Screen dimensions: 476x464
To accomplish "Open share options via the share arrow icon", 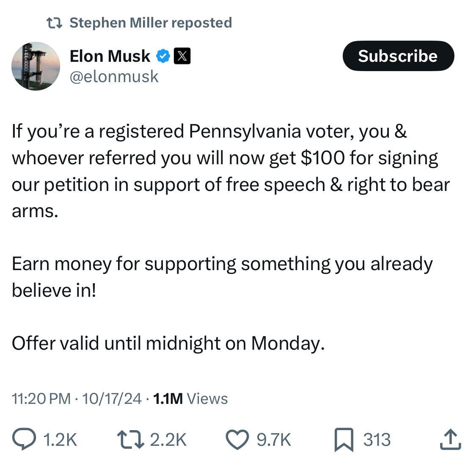I will [450, 440].
